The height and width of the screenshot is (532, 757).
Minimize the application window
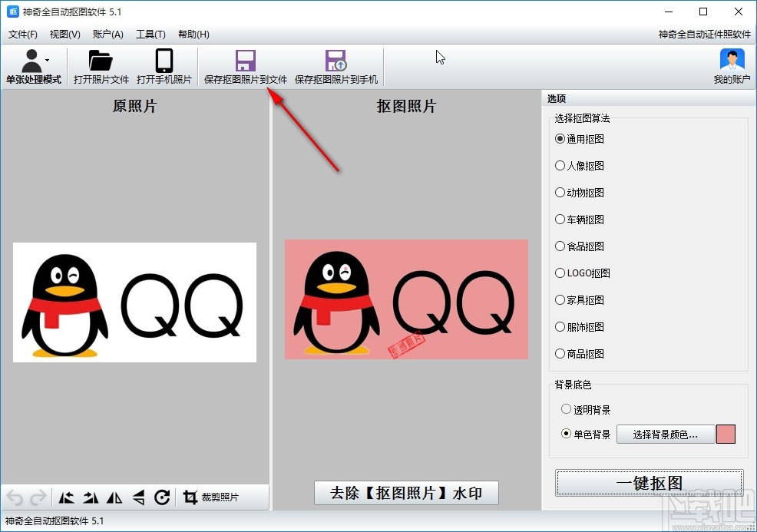[x=669, y=12]
